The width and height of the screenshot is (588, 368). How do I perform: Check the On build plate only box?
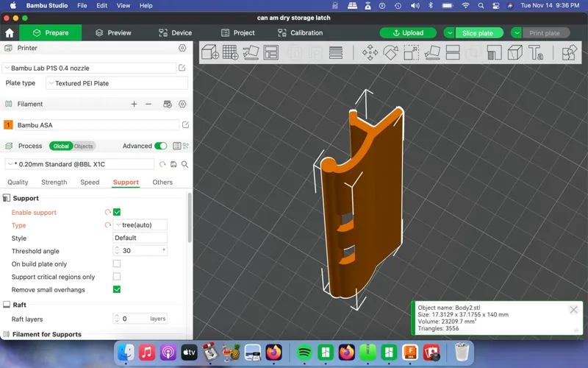[117, 263]
